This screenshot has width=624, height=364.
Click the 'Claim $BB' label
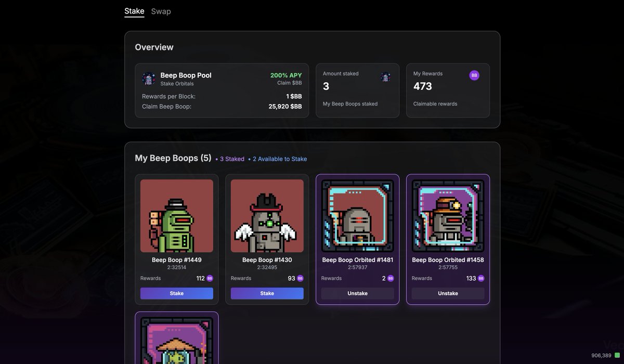289,83
